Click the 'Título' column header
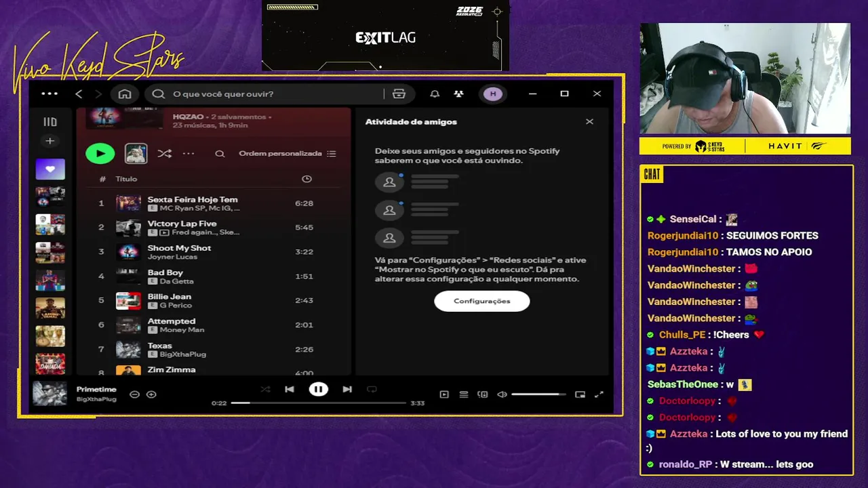The image size is (868, 488). coord(126,179)
